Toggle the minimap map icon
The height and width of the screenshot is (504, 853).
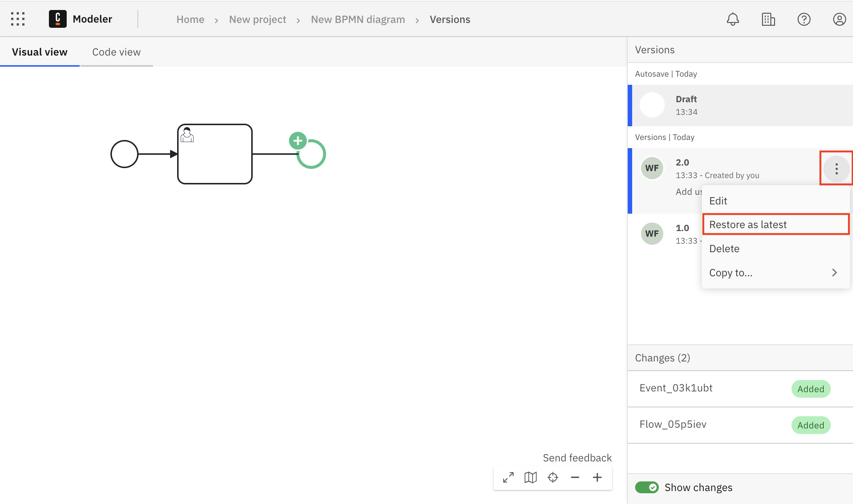[531, 477]
